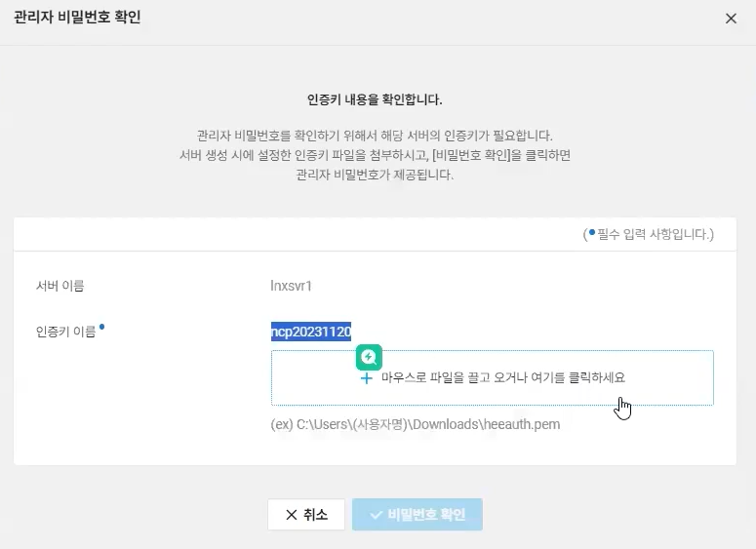Click the example path heeauth.pem text
This screenshot has height=549, width=756.
pos(416,424)
